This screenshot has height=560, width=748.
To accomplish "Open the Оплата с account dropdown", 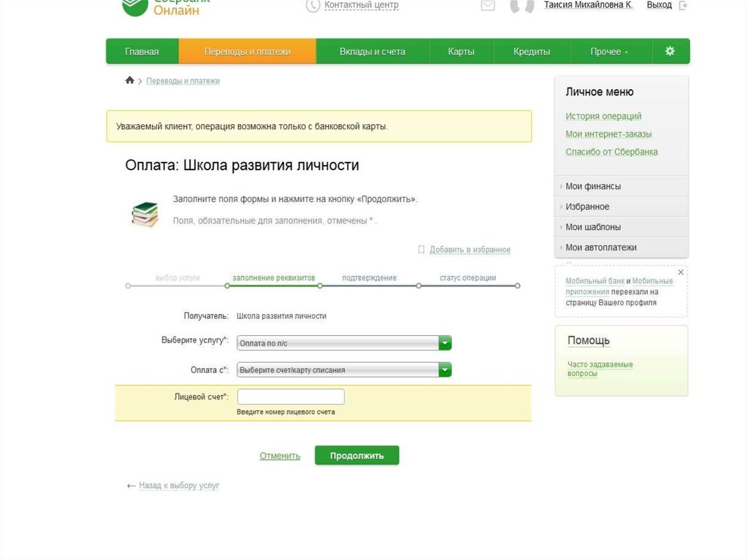I will coord(344,369).
